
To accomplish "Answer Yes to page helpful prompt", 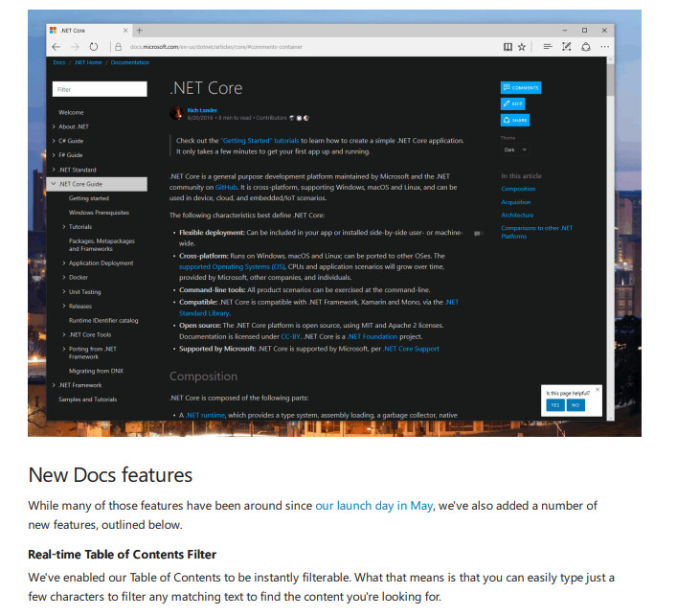I will 555,405.
